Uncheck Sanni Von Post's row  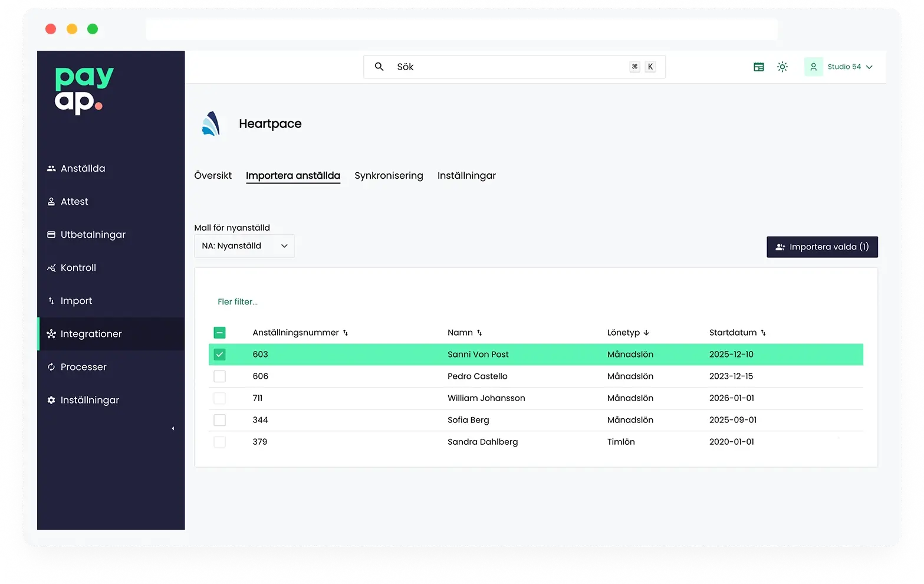pyautogui.click(x=219, y=354)
